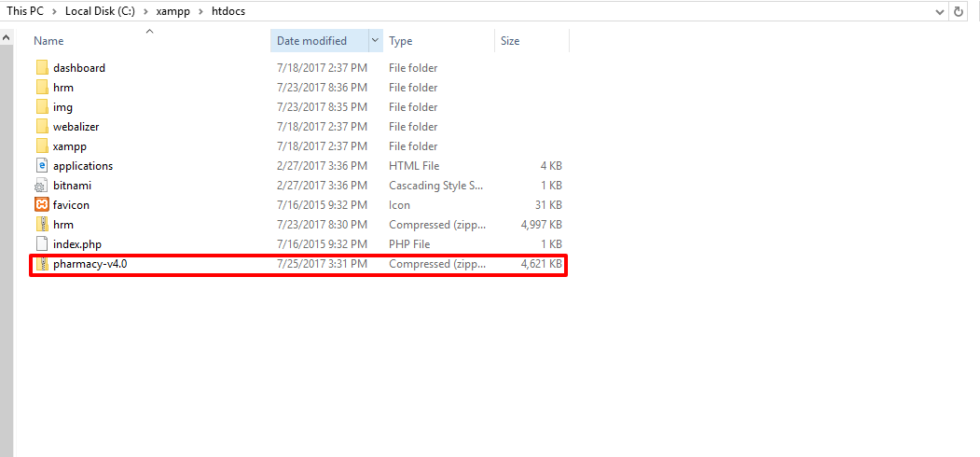980x457 pixels.
Task: Sort files by the Name column
Action: (x=48, y=41)
